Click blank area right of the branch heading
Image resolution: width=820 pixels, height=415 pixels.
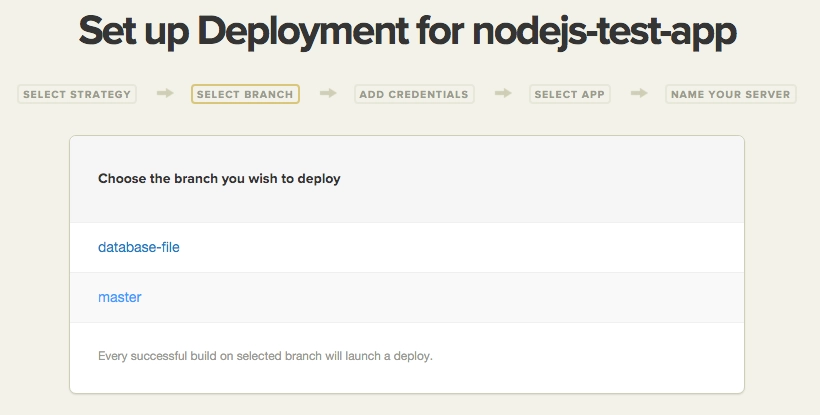tap(560, 179)
